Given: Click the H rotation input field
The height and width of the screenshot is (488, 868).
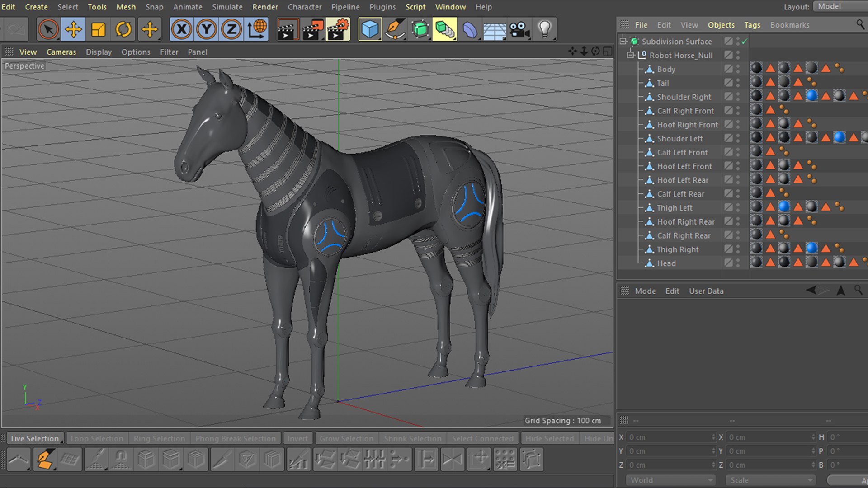Looking at the screenshot, I should 848,437.
